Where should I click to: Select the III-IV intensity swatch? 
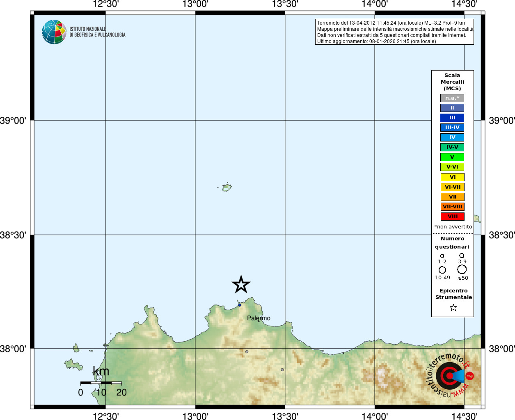[x=452, y=128]
